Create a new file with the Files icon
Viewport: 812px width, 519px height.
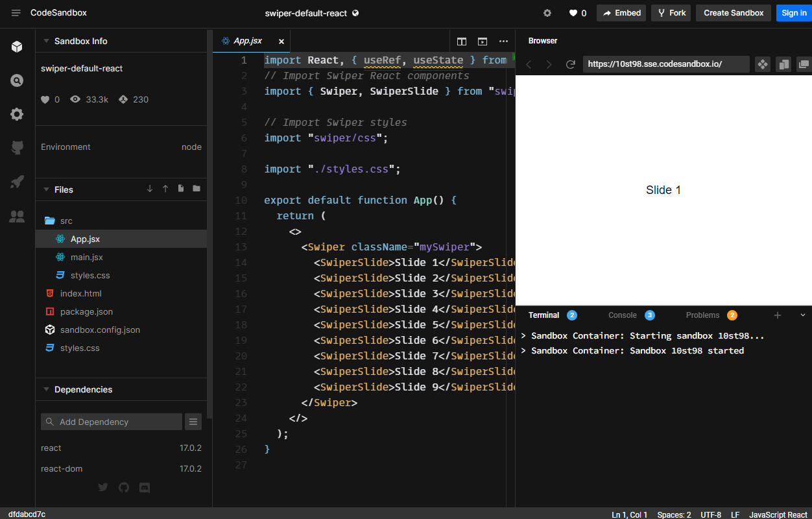[181, 189]
